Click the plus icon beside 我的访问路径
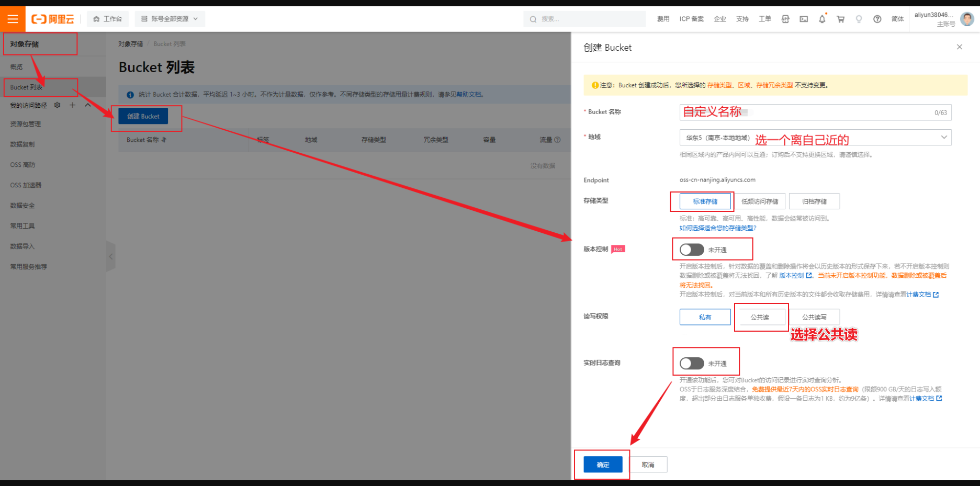The image size is (980, 486). point(73,105)
